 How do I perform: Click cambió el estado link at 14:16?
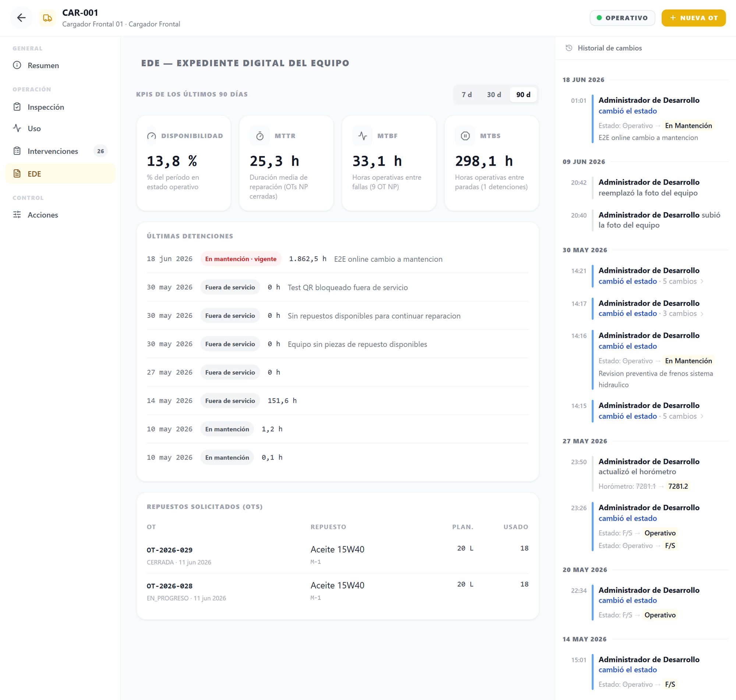coord(627,346)
